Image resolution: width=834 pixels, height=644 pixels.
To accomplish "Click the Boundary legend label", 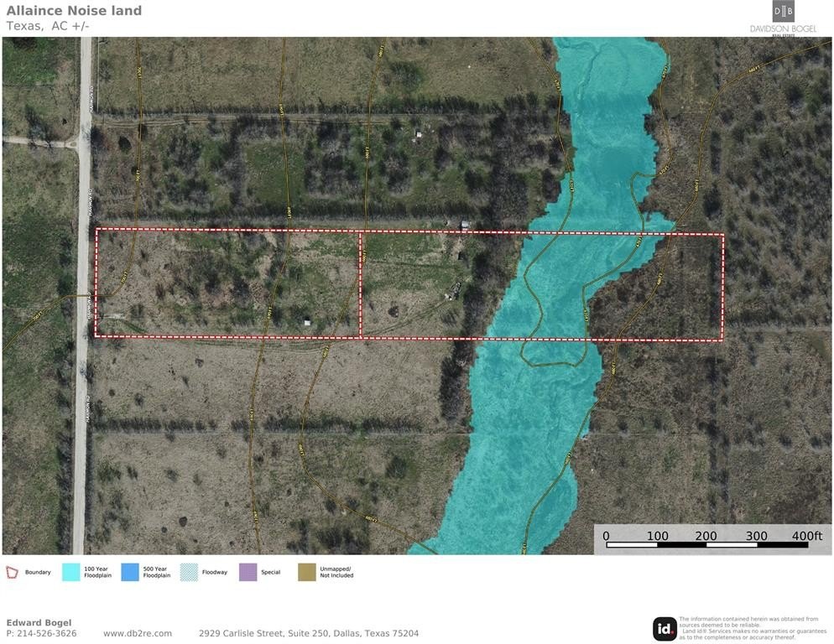I will pos(38,572).
